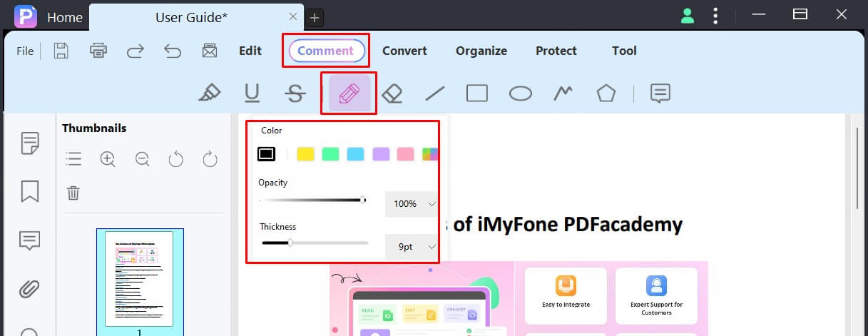
Task: Zoom in on the thumbnails
Action: point(108,158)
